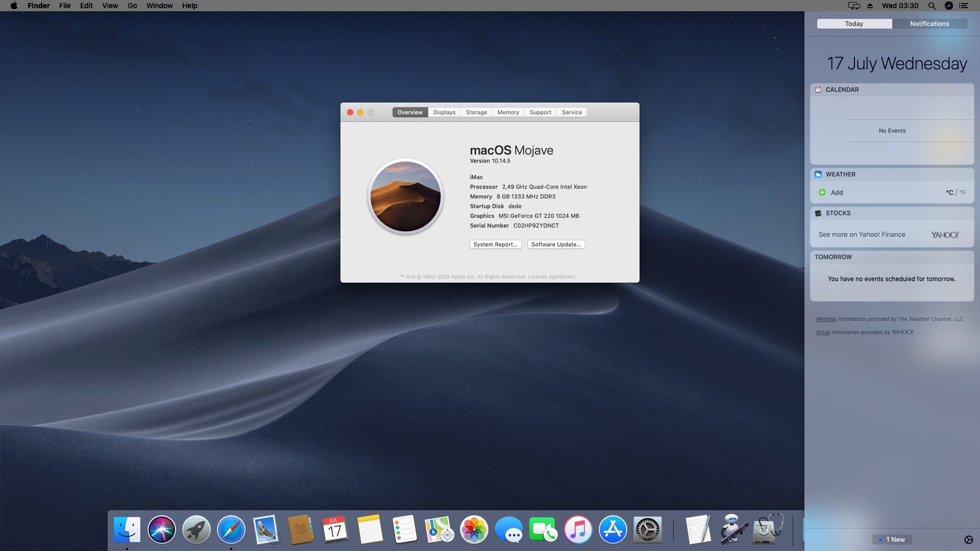The image size is (980, 551).
Task: Switch to the Displays tab
Action: tap(444, 112)
